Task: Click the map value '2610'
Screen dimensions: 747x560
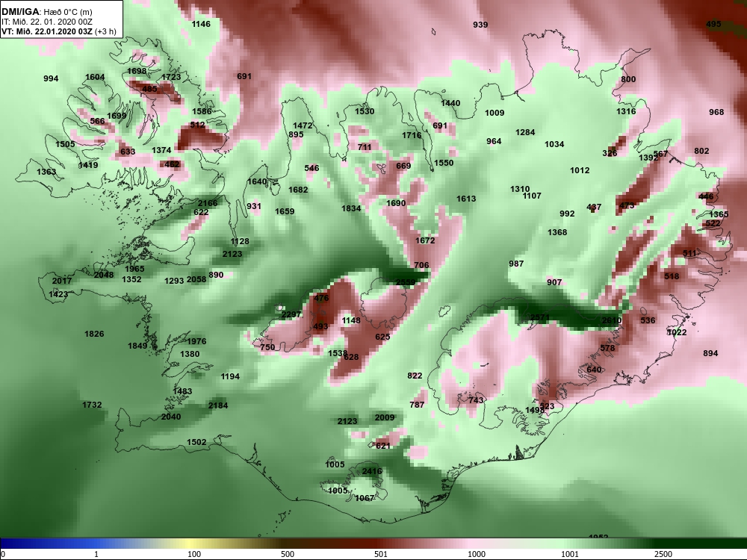Action: tap(611, 320)
